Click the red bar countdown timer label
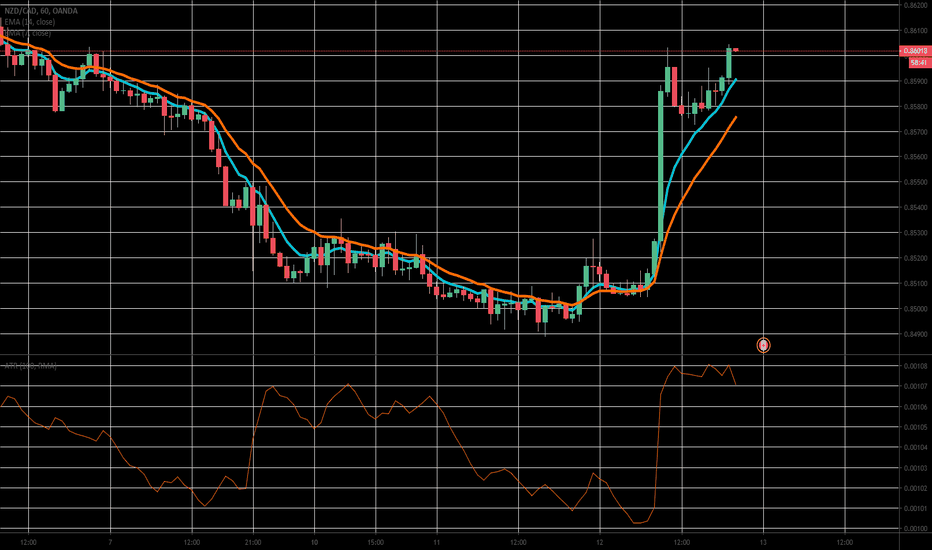Image resolution: width=932 pixels, height=550 pixels. pos(919,62)
